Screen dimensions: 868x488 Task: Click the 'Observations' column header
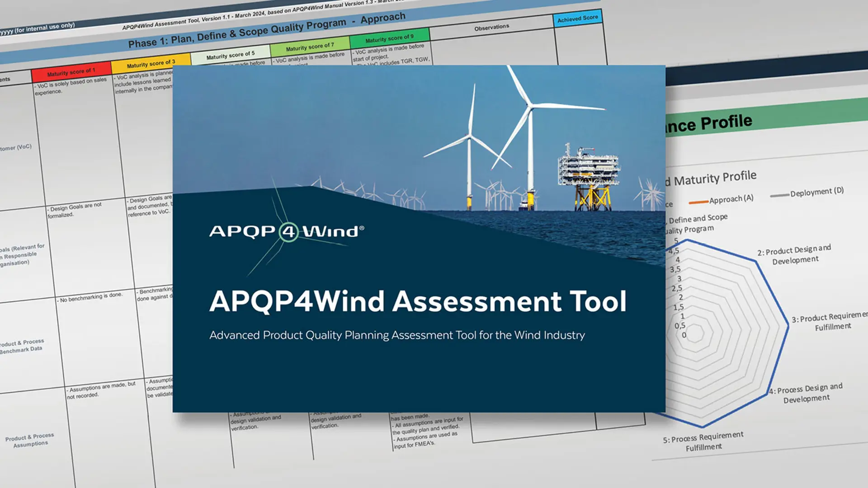(x=491, y=28)
